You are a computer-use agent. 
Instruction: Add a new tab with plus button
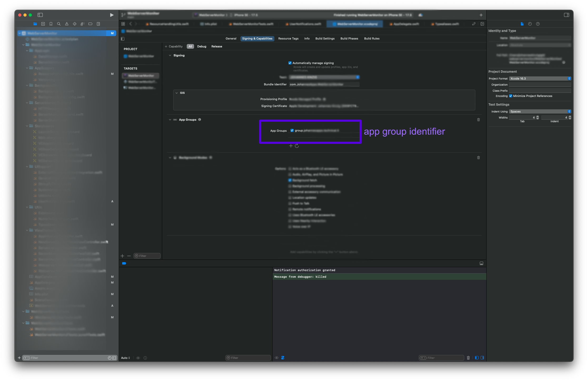click(x=481, y=15)
